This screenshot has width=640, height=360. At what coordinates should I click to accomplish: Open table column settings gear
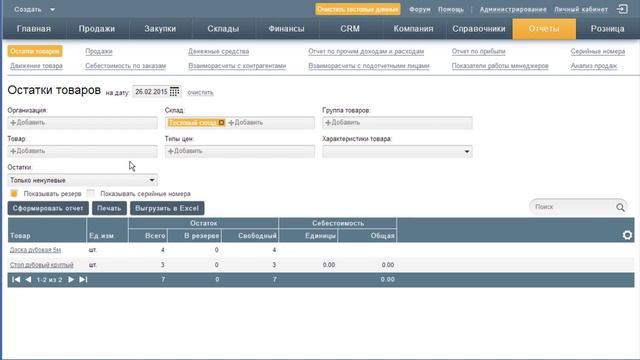pyautogui.click(x=627, y=235)
